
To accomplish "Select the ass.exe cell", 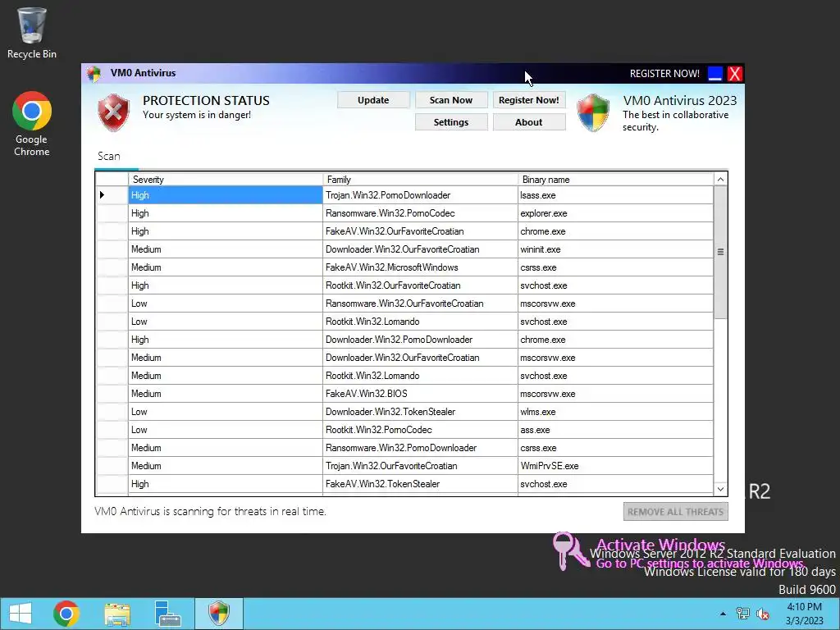I will [x=615, y=430].
